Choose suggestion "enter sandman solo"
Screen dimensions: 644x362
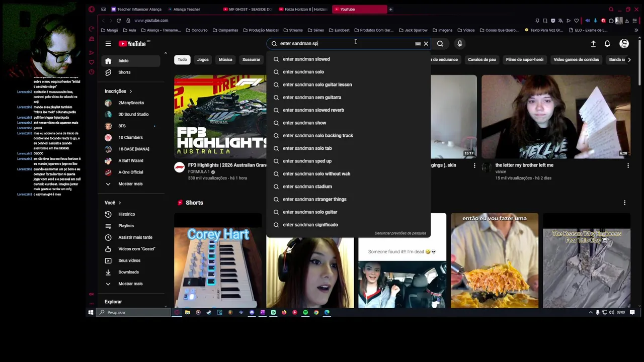[349, 72]
